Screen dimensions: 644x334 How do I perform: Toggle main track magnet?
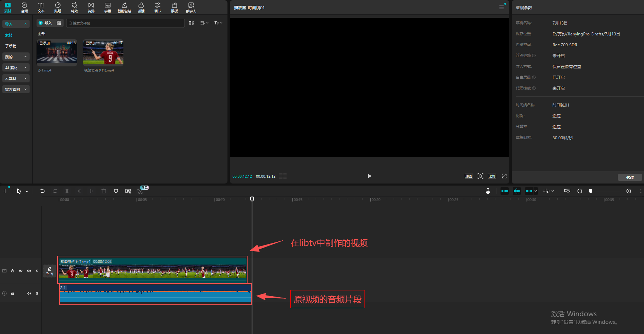(505, 191)
